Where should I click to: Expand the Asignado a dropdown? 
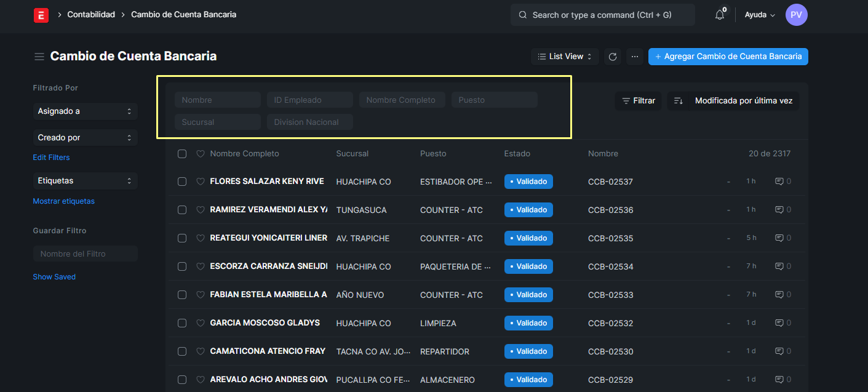[x=85, y=111]
